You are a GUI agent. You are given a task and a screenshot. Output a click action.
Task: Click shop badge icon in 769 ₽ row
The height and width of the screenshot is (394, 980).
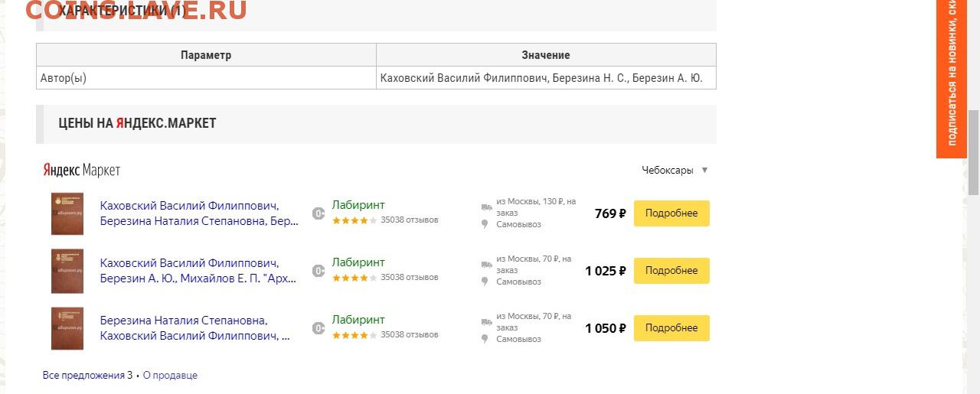click(318, 213)
